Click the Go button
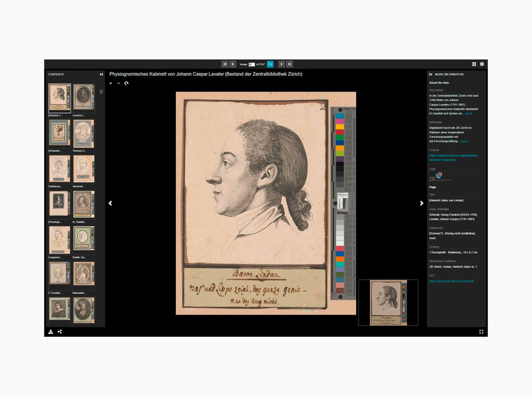The image size is (532, 399). click(x=270, y=64)
